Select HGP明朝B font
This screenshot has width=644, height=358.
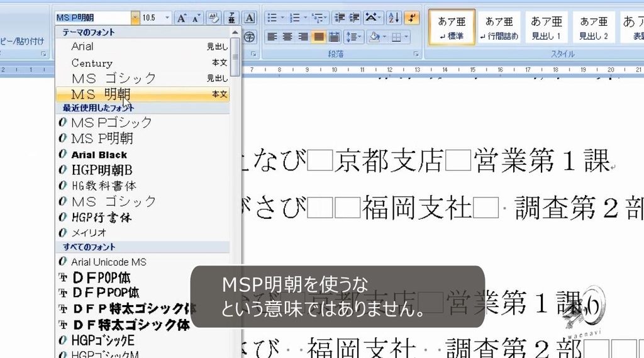click(143, 170)
